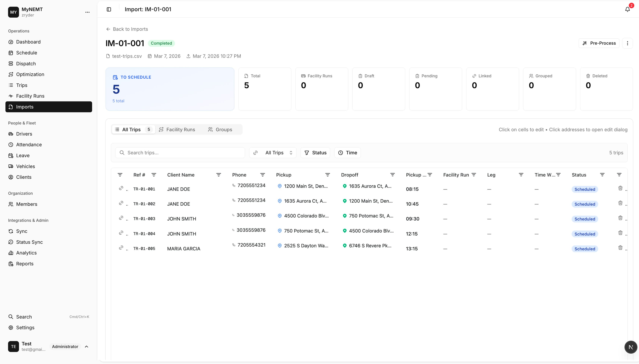The width and height of the screenshot is (639, 364).
Task: Open Facility Runs from the sidebar
Action: tap(30, 96)
